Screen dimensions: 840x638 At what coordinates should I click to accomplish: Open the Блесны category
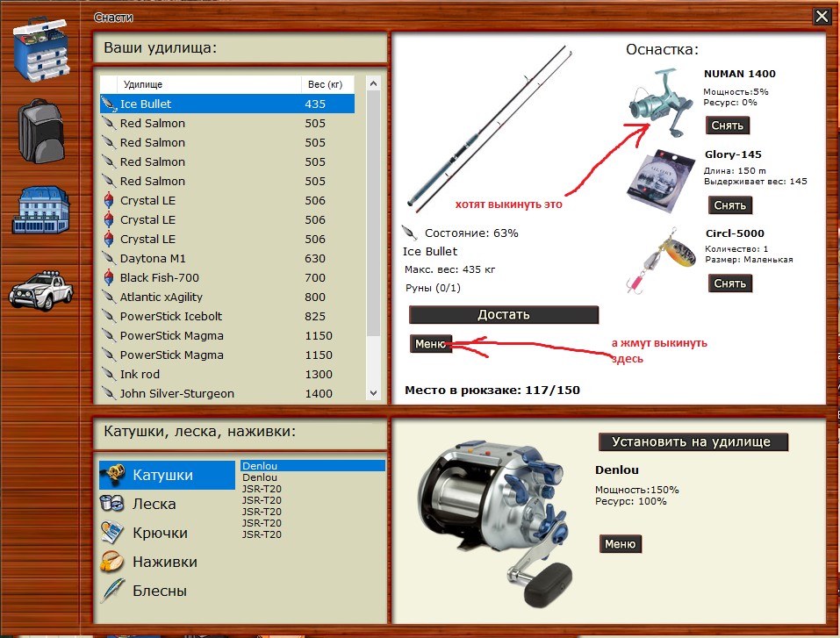point(159,591)
